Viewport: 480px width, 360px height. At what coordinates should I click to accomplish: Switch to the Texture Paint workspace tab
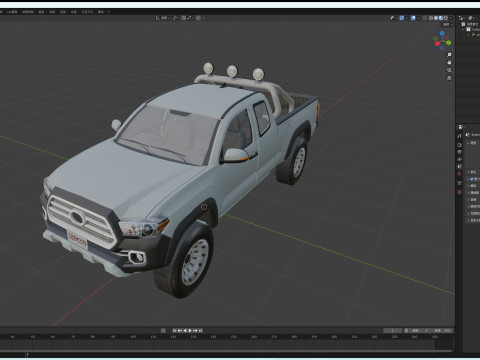pyautogui.click(x=28, y=12)
